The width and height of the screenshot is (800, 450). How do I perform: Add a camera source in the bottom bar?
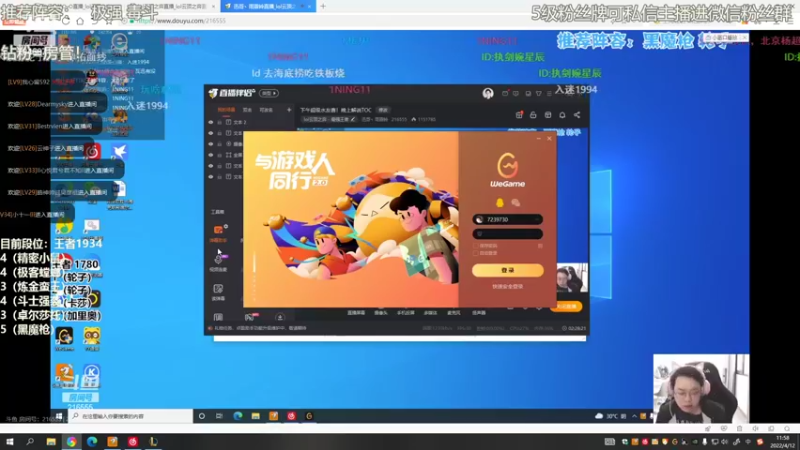381,313
